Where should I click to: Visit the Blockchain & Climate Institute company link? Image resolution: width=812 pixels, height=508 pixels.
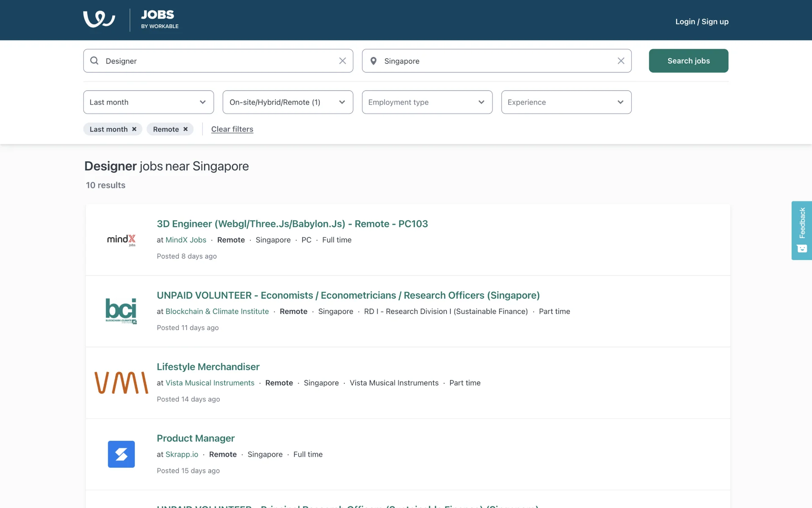pyautogui.click(x=217, y=311)
